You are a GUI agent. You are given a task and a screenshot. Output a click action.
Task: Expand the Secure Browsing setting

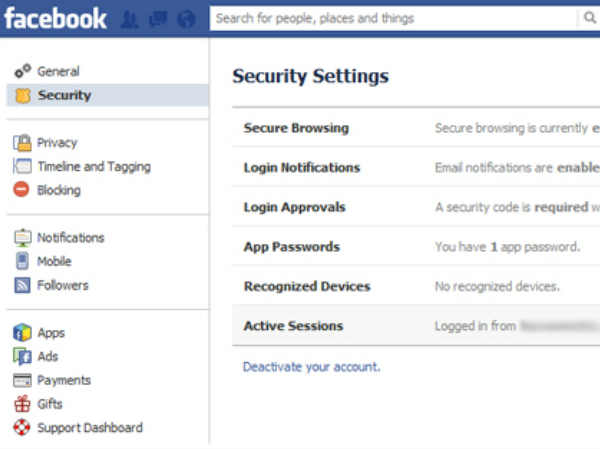pos(296,128)
